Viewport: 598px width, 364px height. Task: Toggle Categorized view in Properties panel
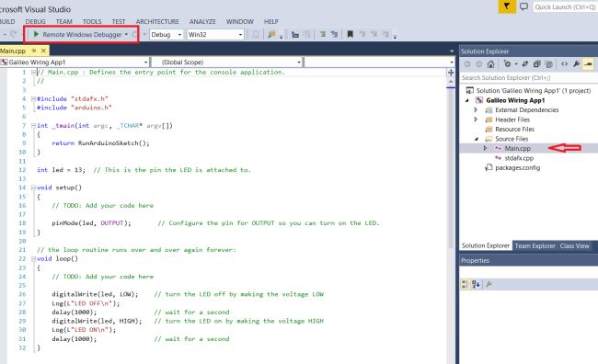(x=466, y=284)
